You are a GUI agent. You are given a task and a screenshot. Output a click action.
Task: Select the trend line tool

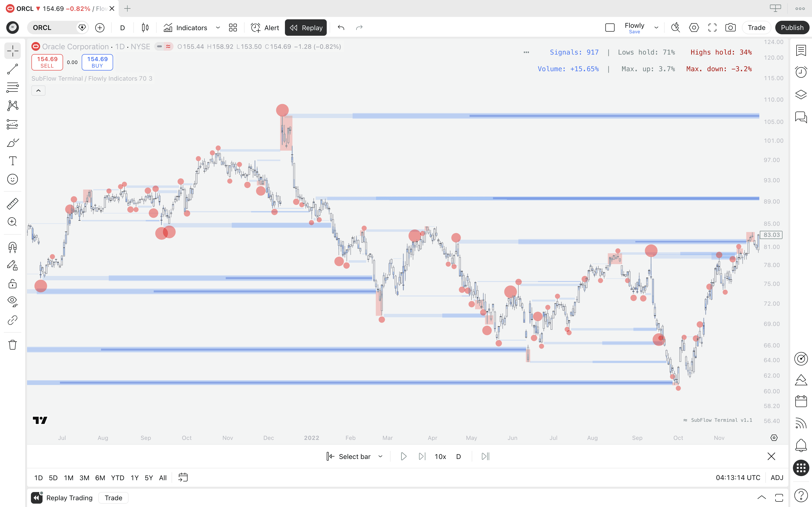click(x=12, y=70)
